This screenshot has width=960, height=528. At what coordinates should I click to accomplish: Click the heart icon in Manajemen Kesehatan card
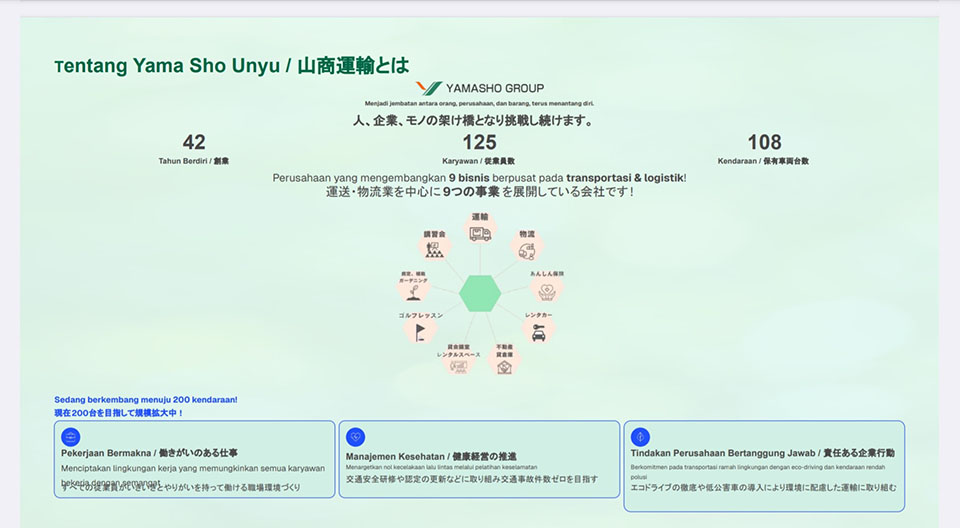click(356, 437)
